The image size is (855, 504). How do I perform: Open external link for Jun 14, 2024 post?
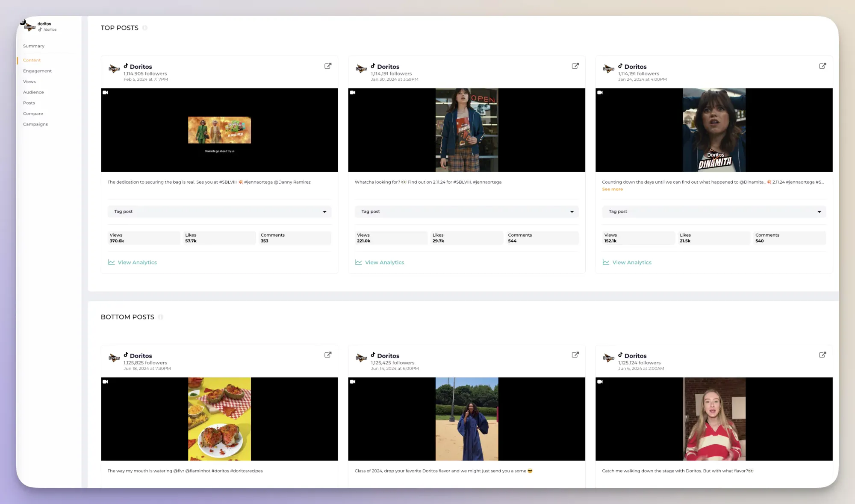[x=575, y=355]
